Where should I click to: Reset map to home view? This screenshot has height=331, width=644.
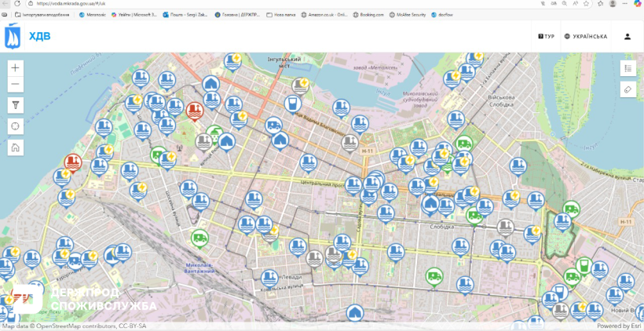pyautogui.click(x=15, y=147)
